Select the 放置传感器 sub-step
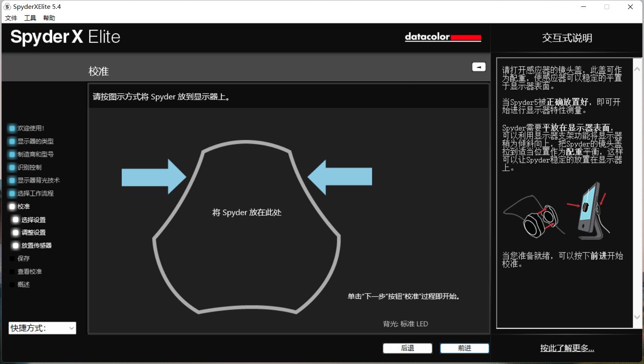644x364 pixels. [x=36, y=245]
